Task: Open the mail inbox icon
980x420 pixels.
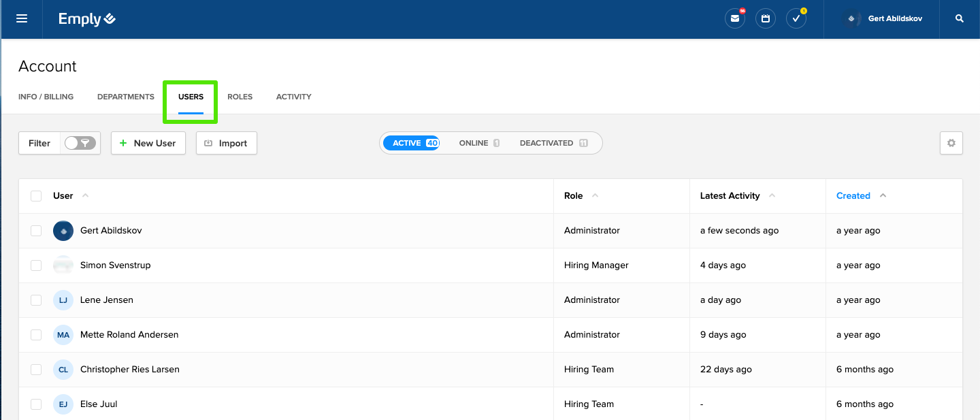Action: [x=735, y=19]
